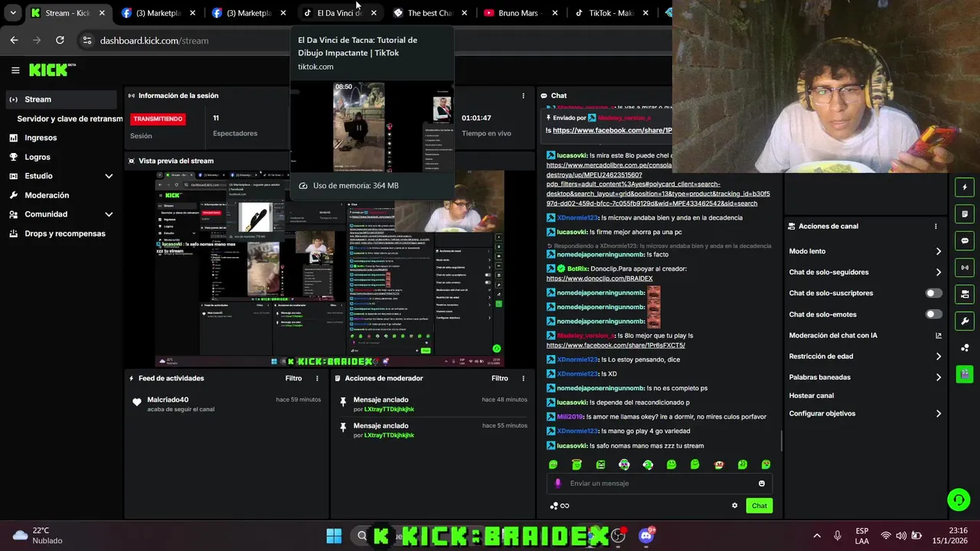
Task: Click username XDnormie123 saying 'Lo estoy pensando'
Action: coord(577,360)
